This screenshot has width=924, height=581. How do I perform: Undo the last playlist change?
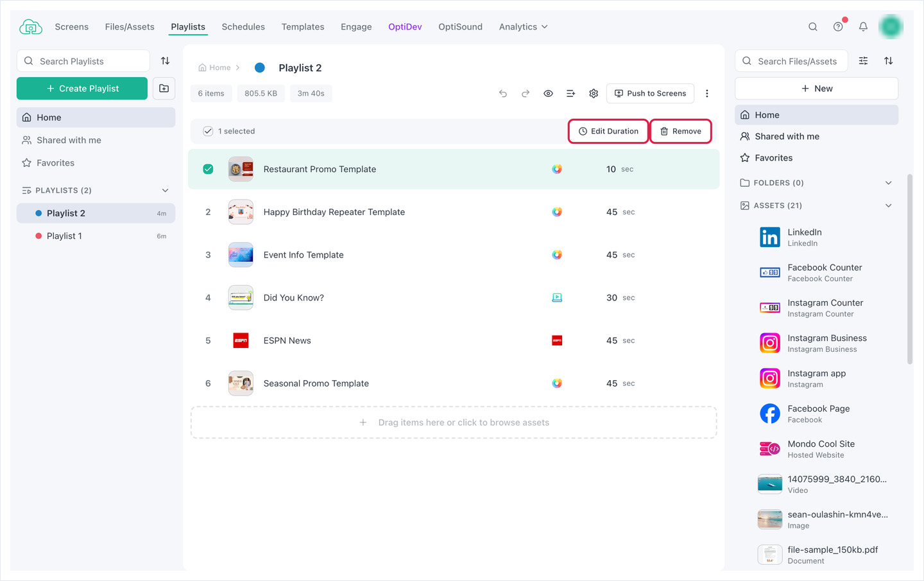[503, 94]
